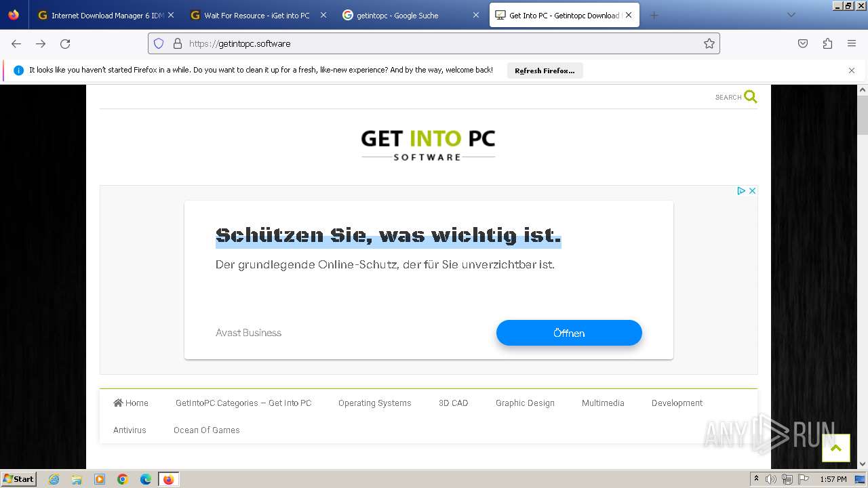Open File Explorer folder from taskbar
This screenshot has height=488, width=868.
pyautogui.click(x=77, y=479)
